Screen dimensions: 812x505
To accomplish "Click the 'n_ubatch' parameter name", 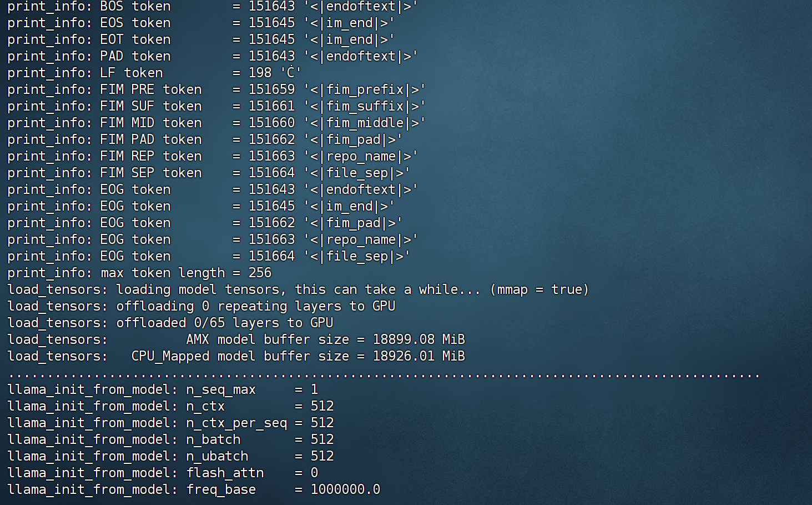I will (x=217, y=456).
